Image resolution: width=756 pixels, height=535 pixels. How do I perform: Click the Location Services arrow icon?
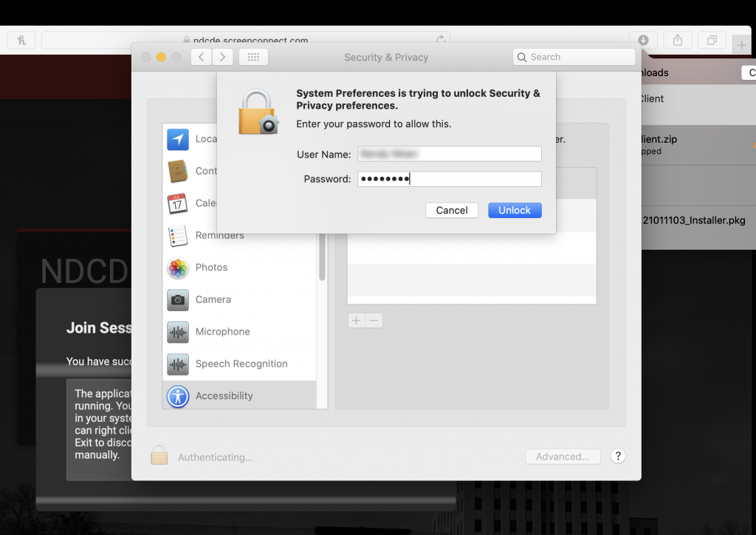(x=178, y=139)
